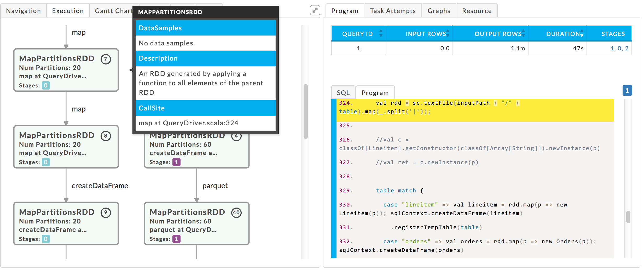644x271 pixels.
Task: Sort table by Duration column
Action: click(582, 33)
